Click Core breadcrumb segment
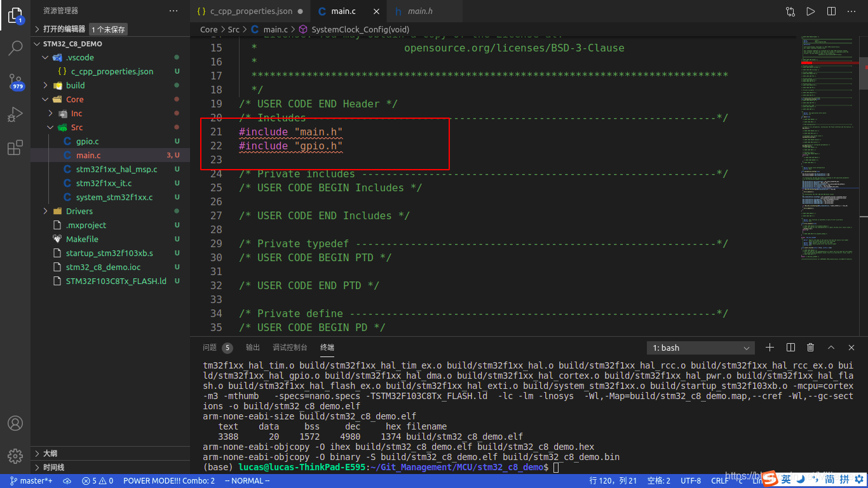868x488 pixels. click(x=208, y=29)
